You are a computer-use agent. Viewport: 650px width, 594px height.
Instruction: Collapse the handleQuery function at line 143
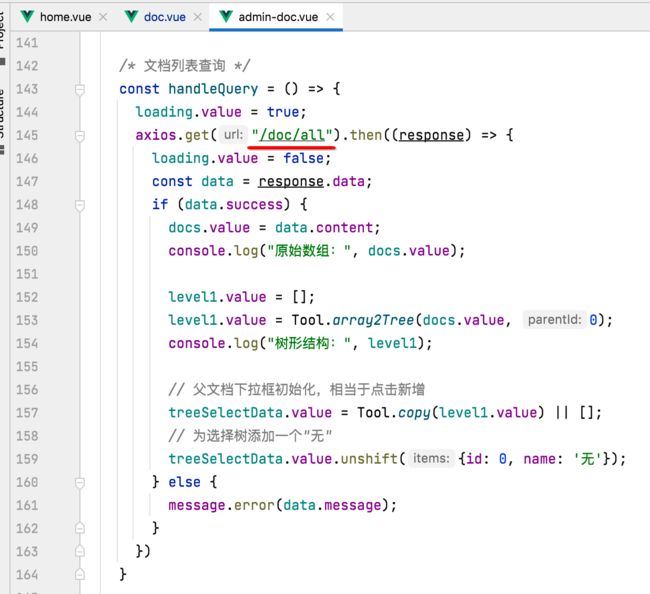click(x=80, y=89)
